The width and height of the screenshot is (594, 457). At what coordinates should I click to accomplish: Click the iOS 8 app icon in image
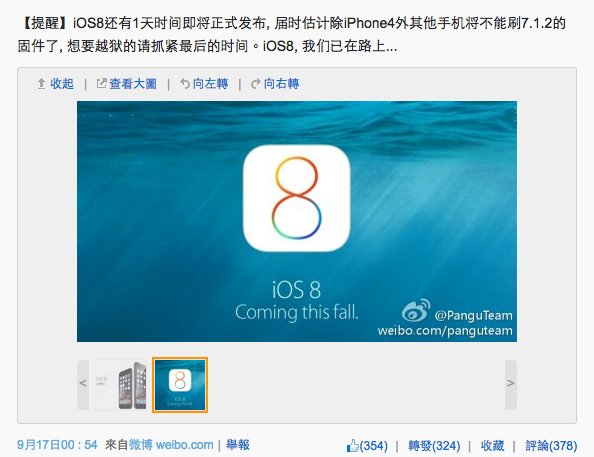(297, 198)
